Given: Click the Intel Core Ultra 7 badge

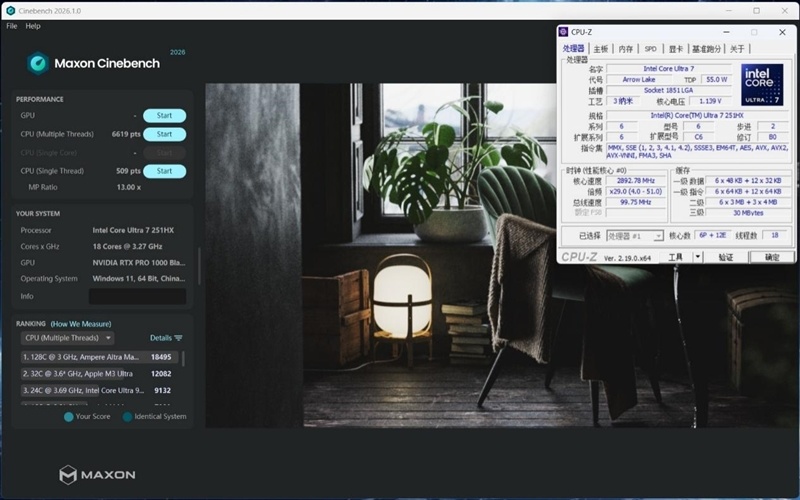Looking at the screenshot, I should (x=762, y=85).
